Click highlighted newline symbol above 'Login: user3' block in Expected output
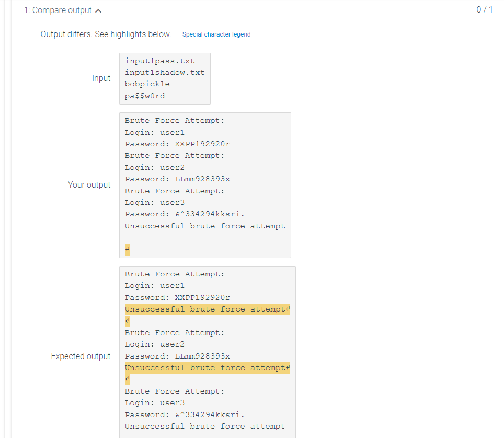 (127, 379)
